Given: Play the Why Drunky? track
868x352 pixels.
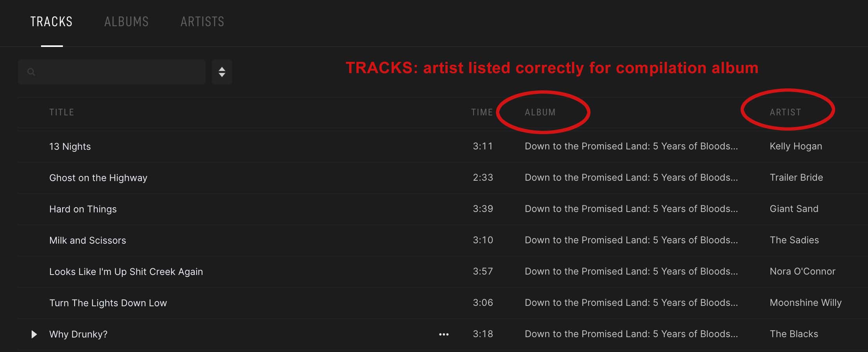Looking at the screenshot, I should (x=34, y=334).
